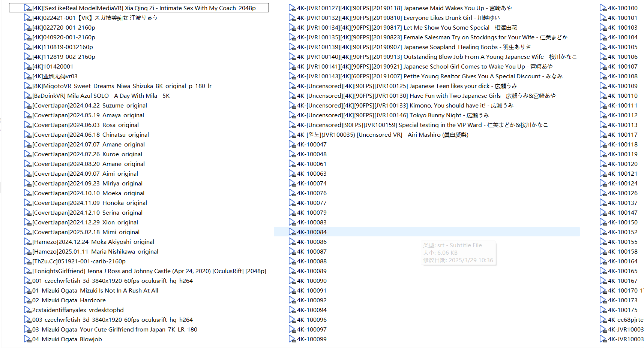
Task: Select the icon beside [4K]101420001
Action: 27,67
